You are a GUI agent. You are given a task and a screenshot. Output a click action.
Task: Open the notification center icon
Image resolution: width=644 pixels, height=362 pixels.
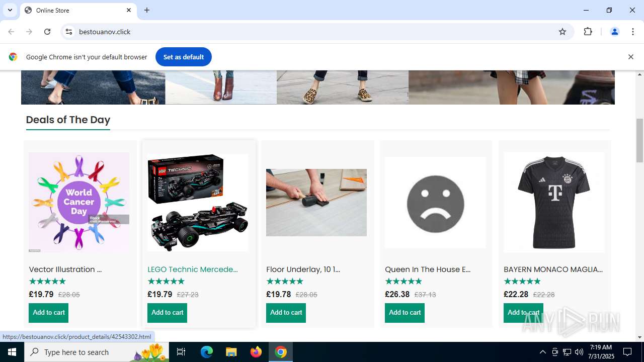[628, 352]
